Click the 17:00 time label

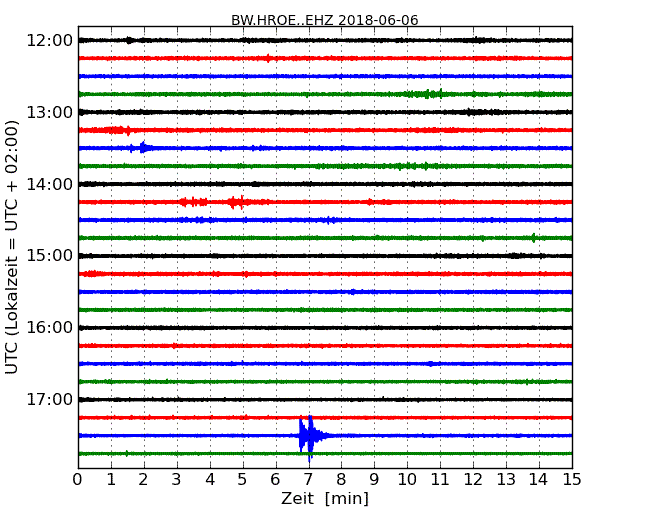pos(50,399)
